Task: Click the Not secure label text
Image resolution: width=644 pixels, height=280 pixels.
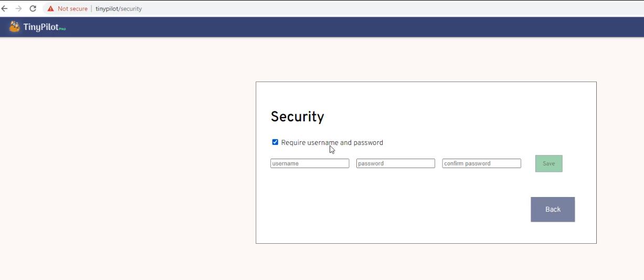Action: click(x=72, y=9)
